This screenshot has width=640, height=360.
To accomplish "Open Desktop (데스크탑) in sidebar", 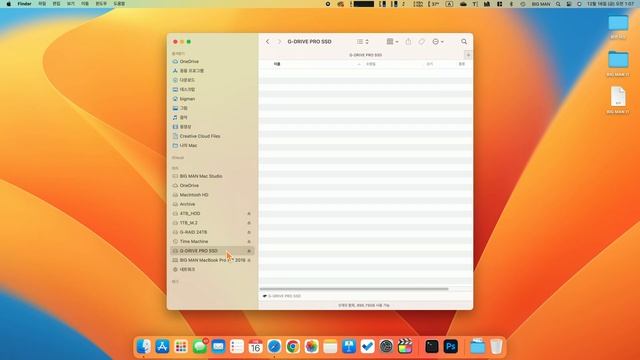I will (187, 90).
